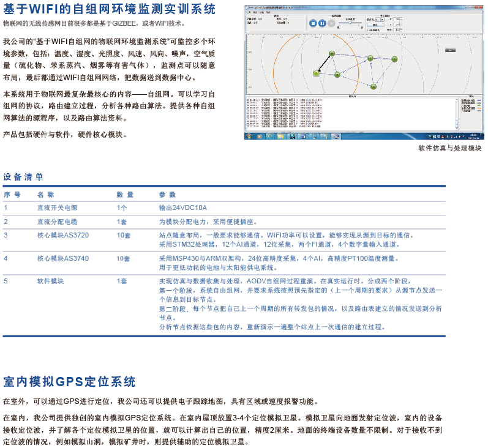
Task: Click the bottom value field in node settings
Action: click(398, 30)
